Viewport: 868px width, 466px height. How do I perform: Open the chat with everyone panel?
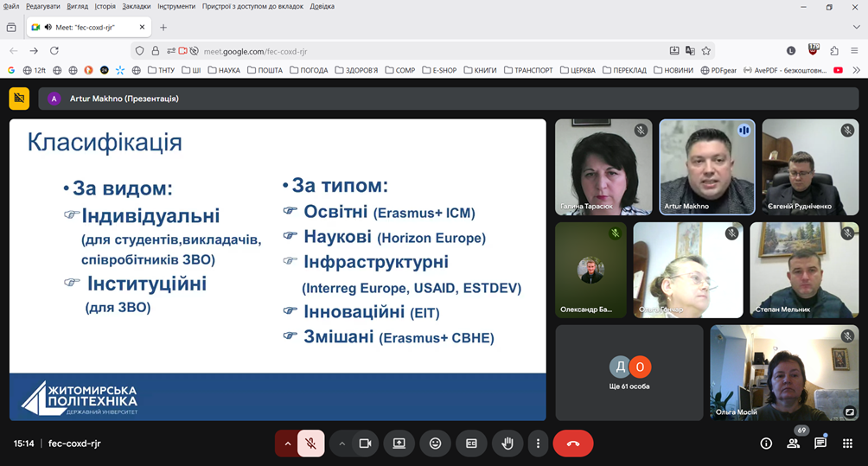pos(820,444)
